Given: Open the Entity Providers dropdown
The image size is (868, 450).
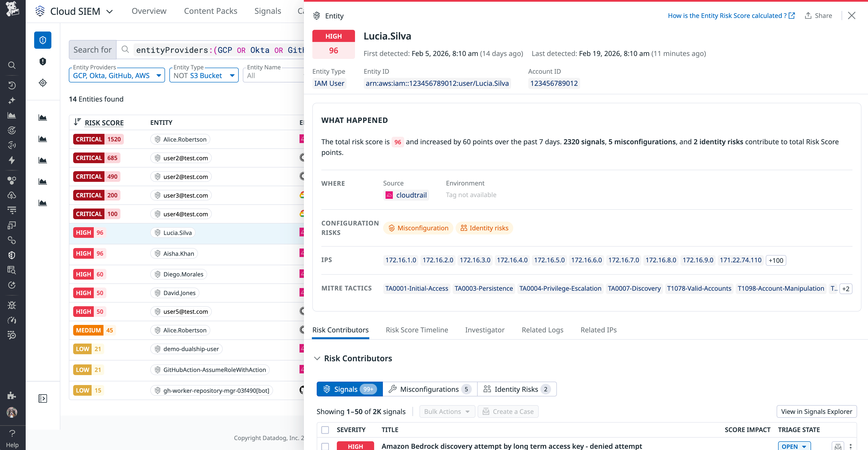Looking at the screenshot, I should click(116, 75).
